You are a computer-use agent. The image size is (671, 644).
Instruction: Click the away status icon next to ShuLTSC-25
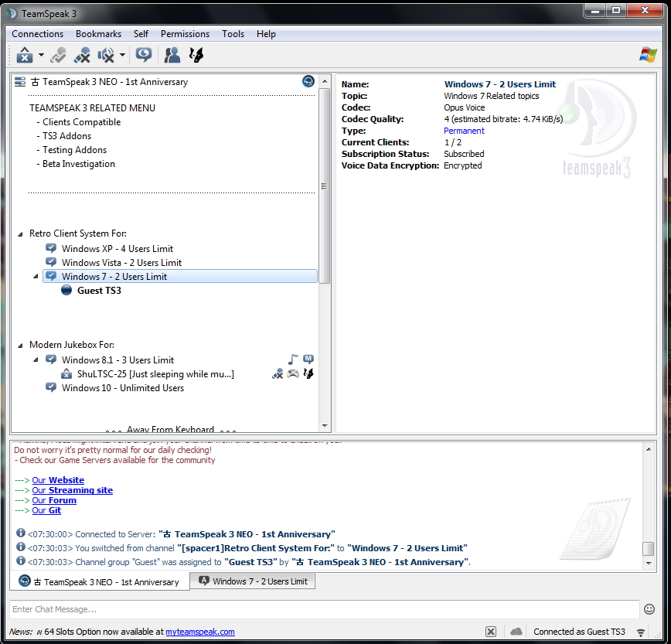pyautogui.click(x=66, y=373)
